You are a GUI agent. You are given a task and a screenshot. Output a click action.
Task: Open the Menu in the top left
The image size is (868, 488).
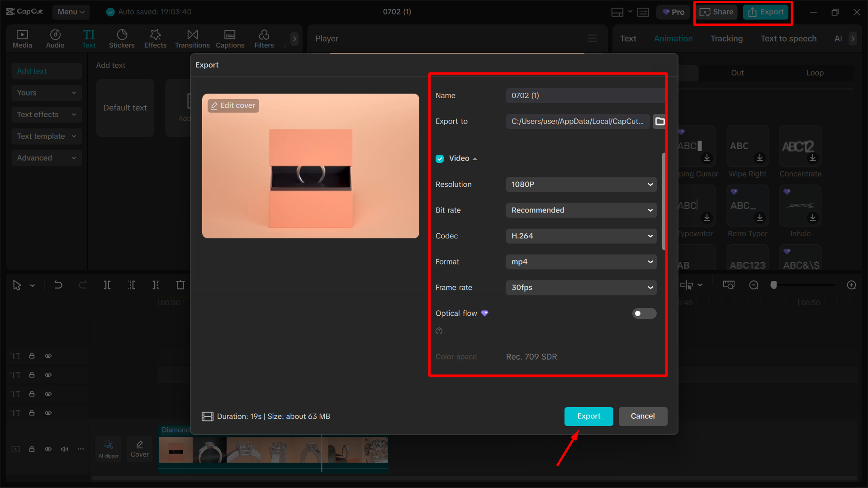point(71,12)
